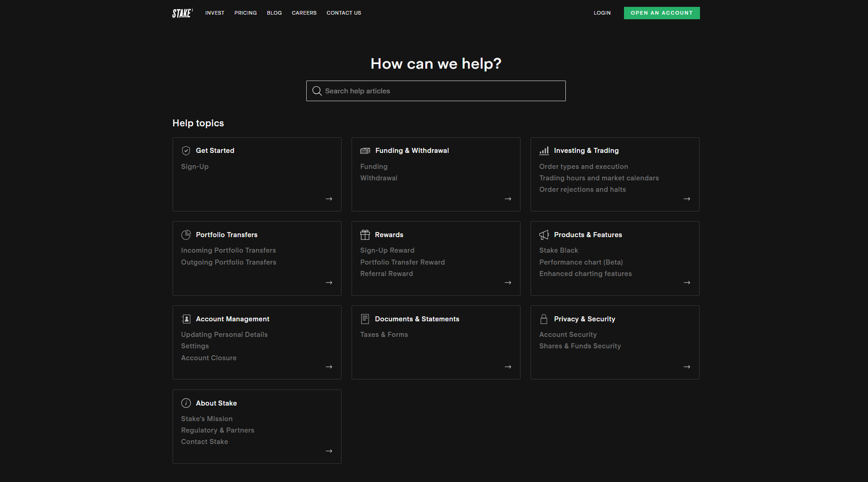
Task: Open the Blog from the navigation
Action: tap(274, 13)
